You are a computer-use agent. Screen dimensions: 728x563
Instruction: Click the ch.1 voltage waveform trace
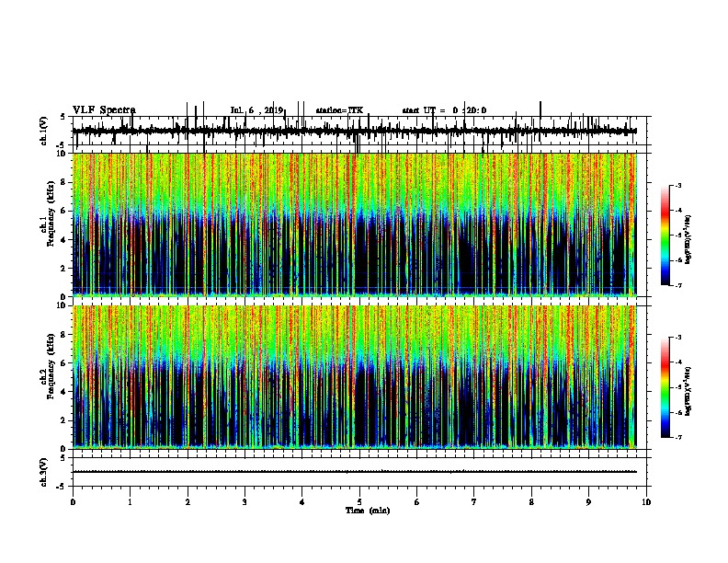(x=355, y=131)
